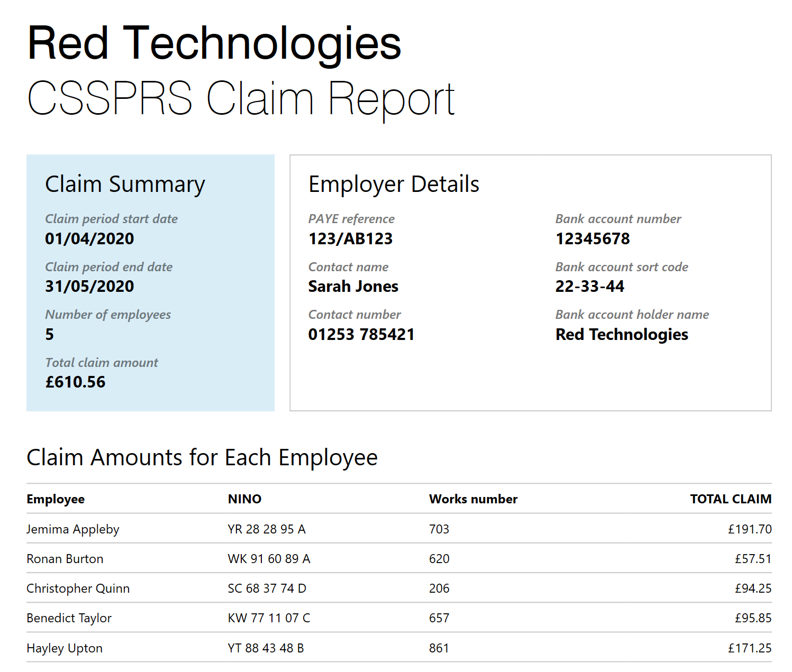Click the contact name Sarah Jones
This screenshot has height=672, width=792.
click(353, 286)
